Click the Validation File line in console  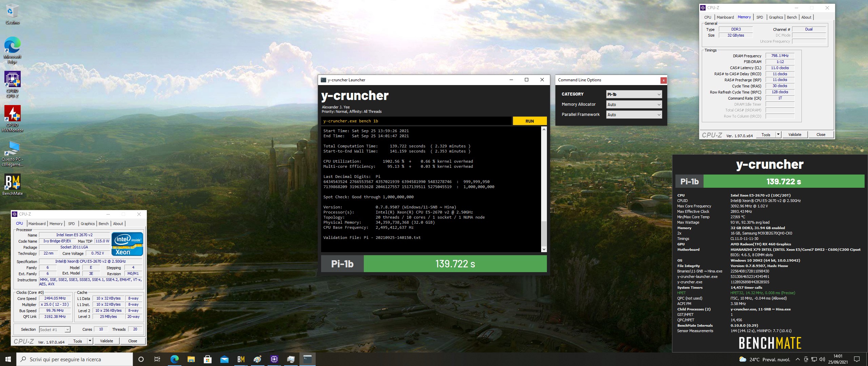[x=372, y=238]
